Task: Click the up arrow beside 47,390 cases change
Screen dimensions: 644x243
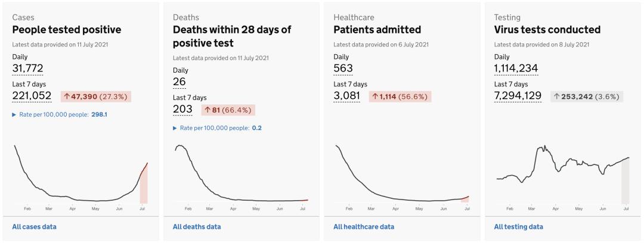Action: (x=67, y=96)
